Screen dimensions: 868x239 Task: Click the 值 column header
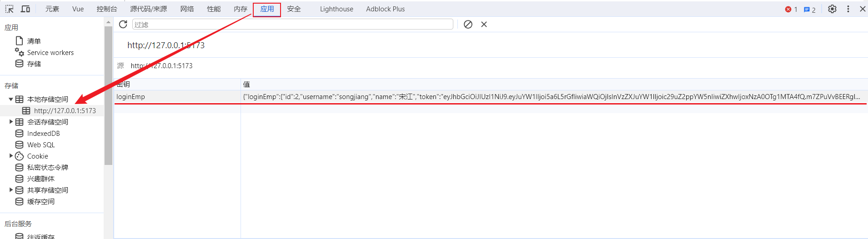(554, 84)
